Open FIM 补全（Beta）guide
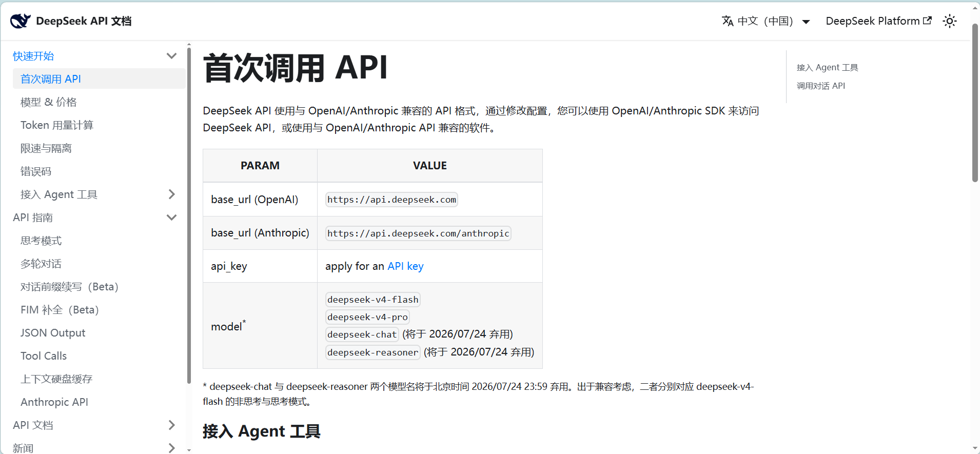 (x=60, y=310)
